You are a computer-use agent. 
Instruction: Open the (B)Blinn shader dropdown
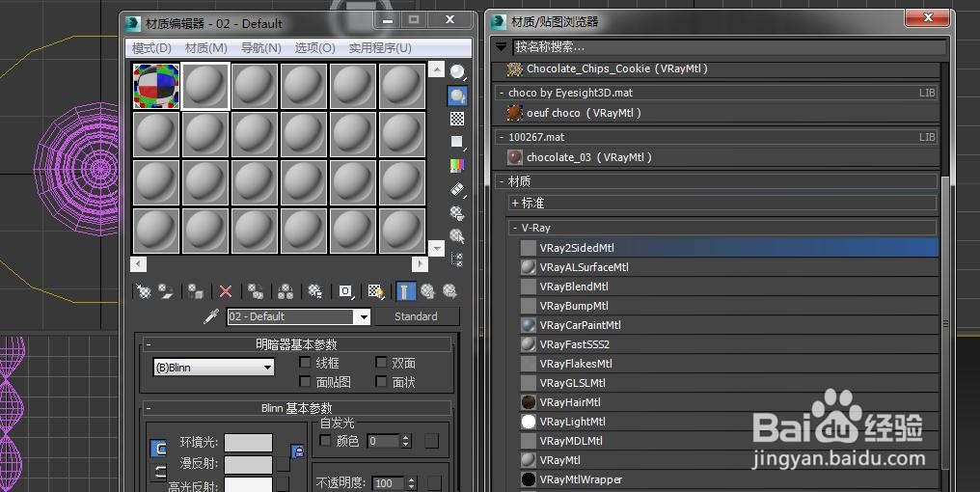pos(214,368)
